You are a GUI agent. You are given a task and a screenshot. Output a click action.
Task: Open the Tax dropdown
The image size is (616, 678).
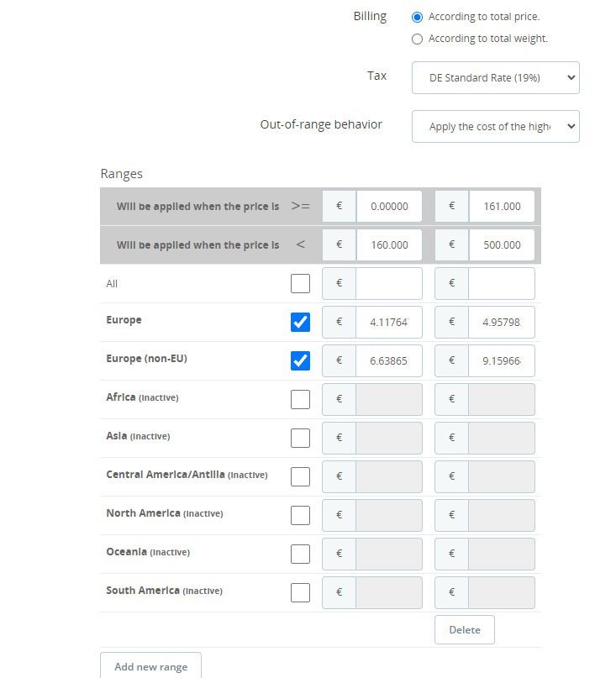pyautogui.click(x=495, y=77)
